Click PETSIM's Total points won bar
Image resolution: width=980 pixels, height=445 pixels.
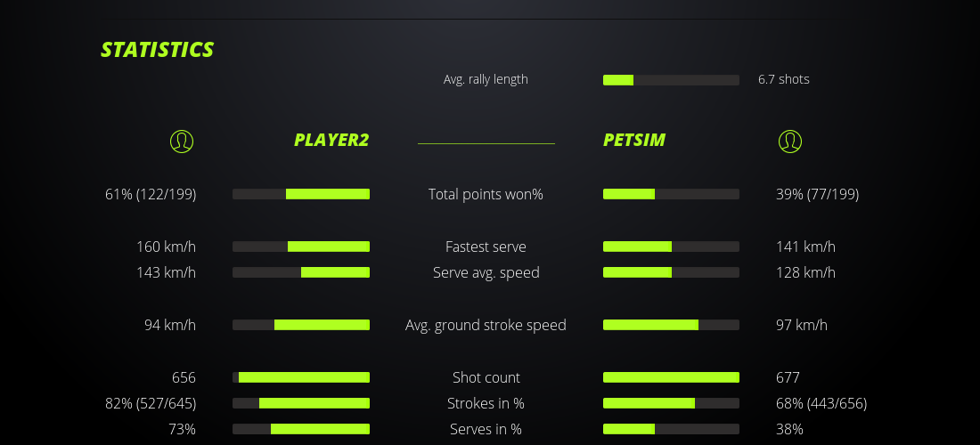click(x=671, y=194)
